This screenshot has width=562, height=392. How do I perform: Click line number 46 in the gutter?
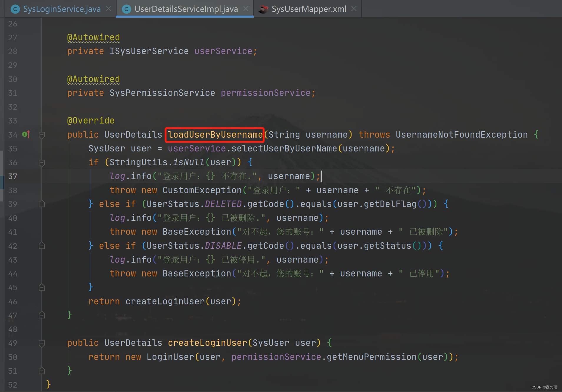13,301
